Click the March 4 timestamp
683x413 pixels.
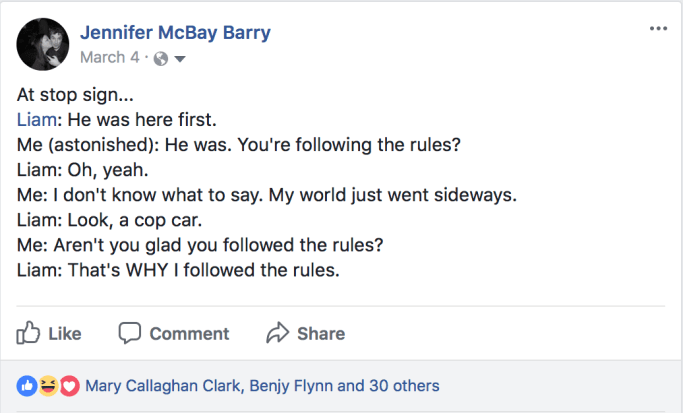(x=110, y=58)
